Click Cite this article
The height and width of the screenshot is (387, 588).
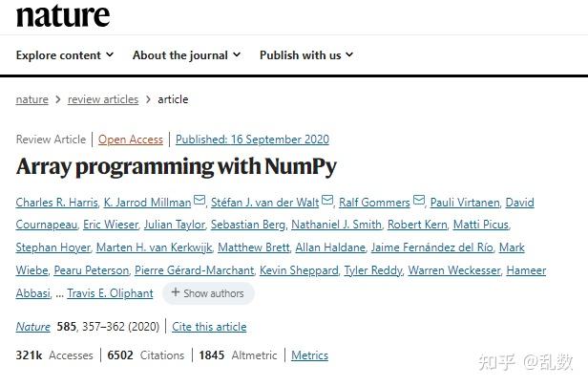(x=209, y=327)
